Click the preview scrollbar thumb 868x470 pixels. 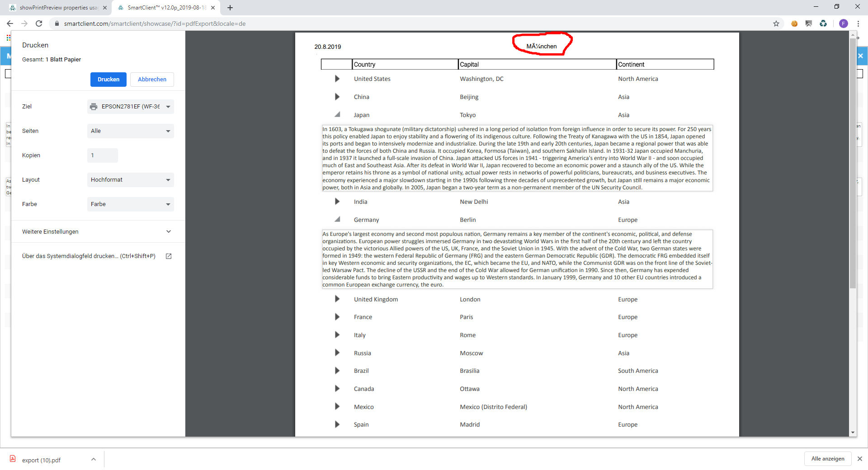tap(853, 163)
